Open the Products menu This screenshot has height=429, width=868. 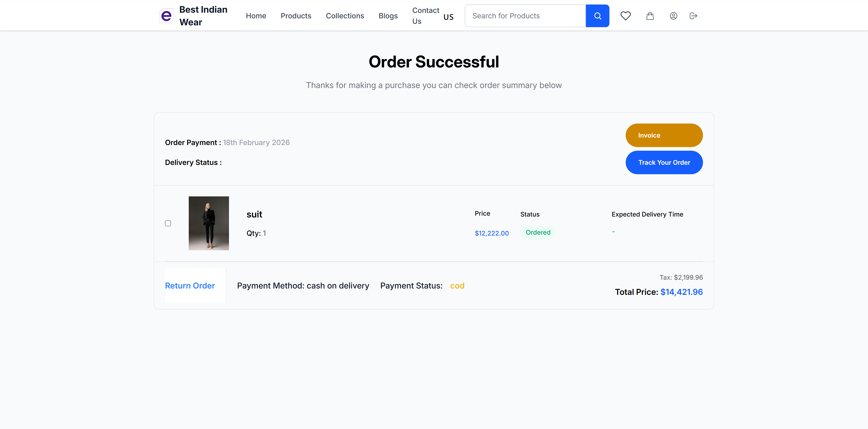(296, 16)
